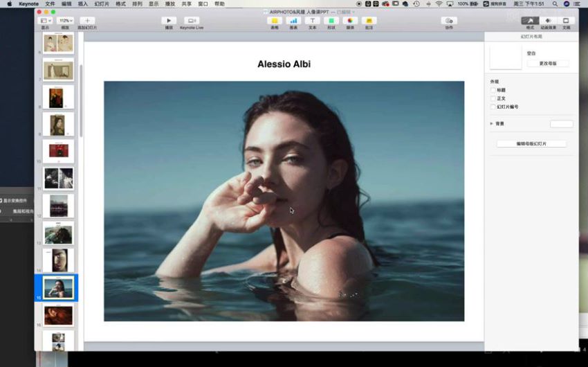
Task: Select slide 6 thumbnail with two portraits
Action: [x=58, y=43]
